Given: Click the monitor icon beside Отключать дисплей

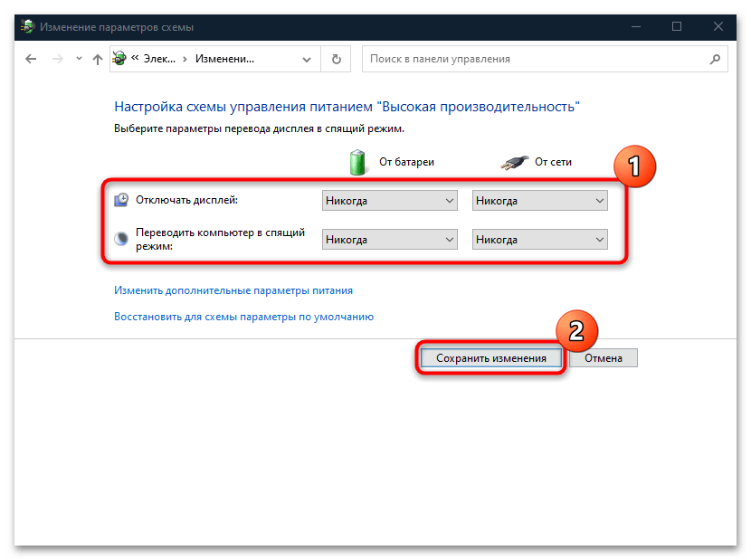Looking at the screenshot, I should pyautogui.click(x=122, y=201).
